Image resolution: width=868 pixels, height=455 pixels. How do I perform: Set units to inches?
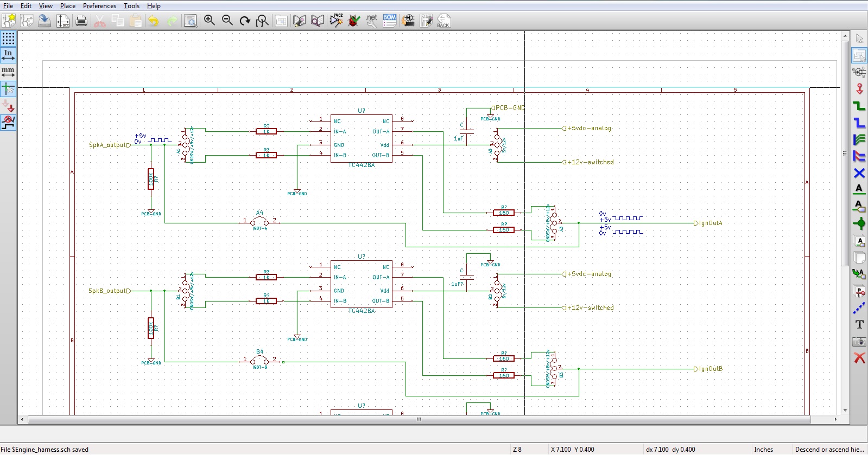click(x=8, y=55)
